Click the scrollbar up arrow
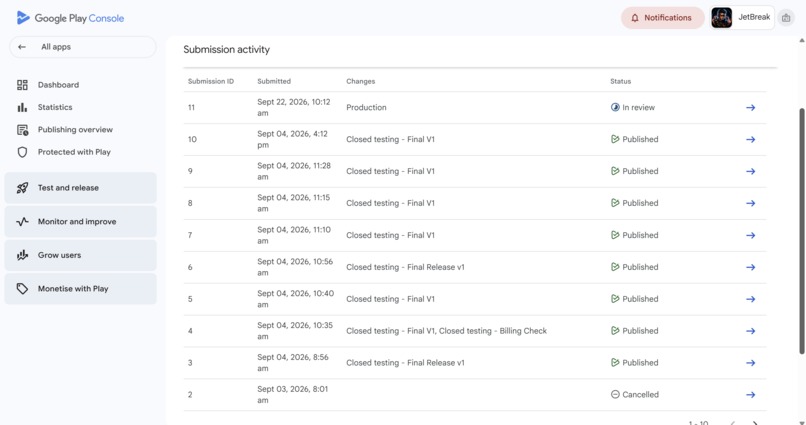The width and height of the screenshot is (806, 425). (801, 41)
